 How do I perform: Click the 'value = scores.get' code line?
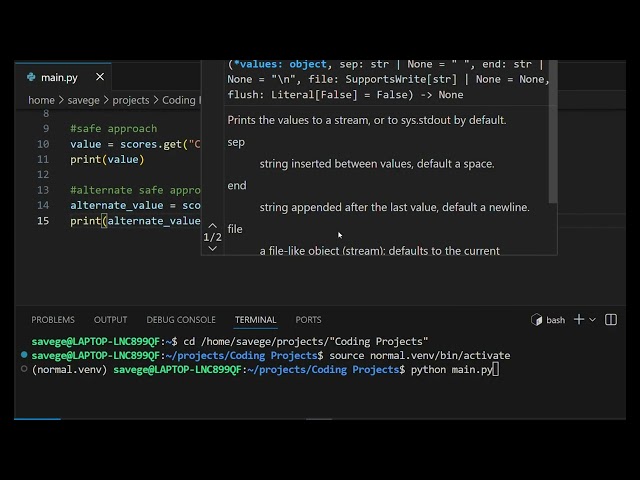pyautogui.click(x=135, y=144)
